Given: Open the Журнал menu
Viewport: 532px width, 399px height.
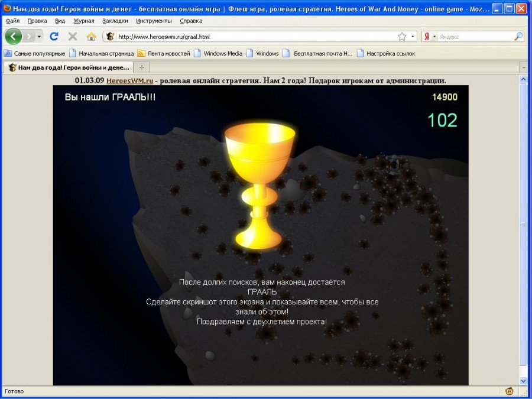Looking at the screenshot, I should 84,21.
